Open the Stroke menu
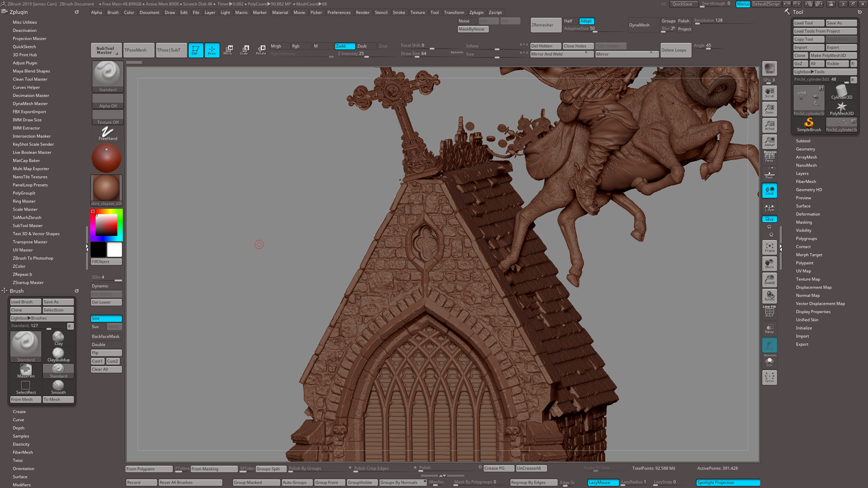The width and height of the screenshot is (868, 488). point(398,12)
